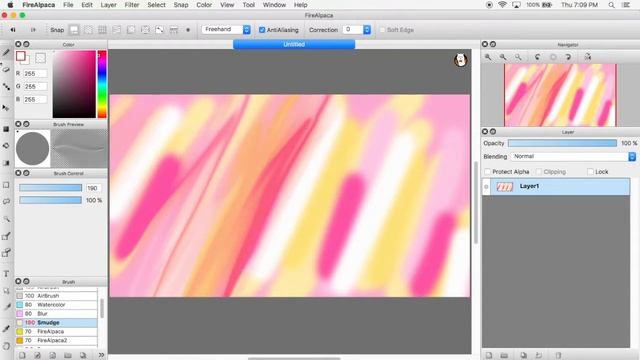Zoom in with Navigator magnifier icon

[x=488, y=57]
